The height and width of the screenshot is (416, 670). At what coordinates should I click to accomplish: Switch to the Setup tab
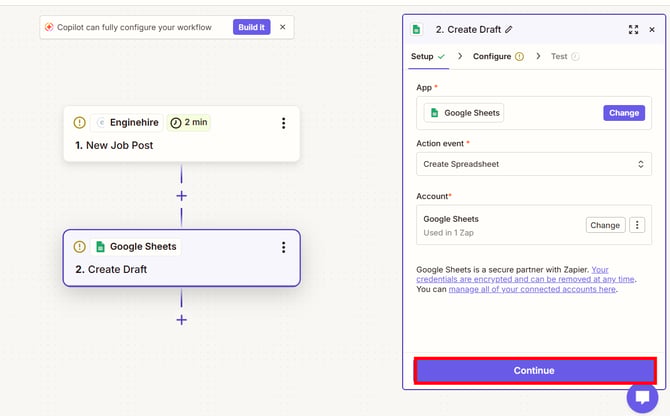coord(428,56)
